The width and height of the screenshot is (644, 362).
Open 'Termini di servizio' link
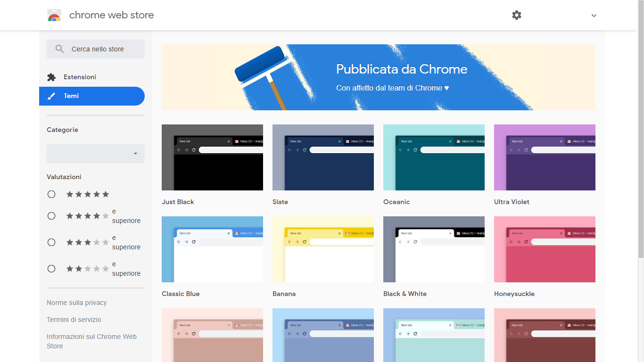pos(74,320)
